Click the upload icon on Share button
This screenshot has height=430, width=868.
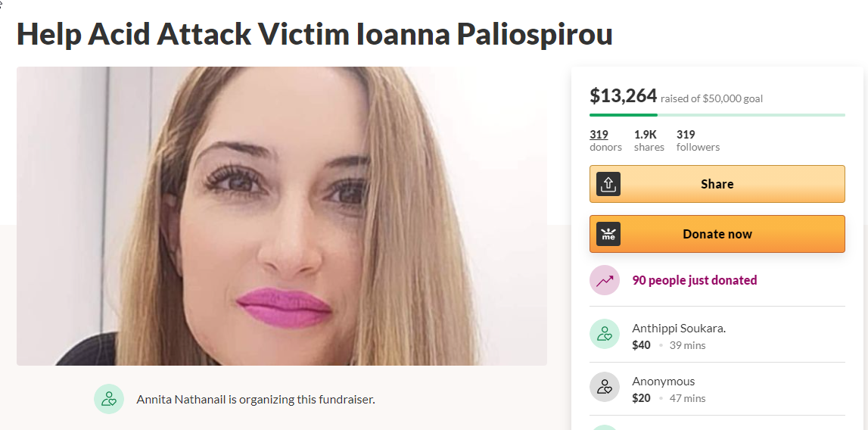pos(608,184)
